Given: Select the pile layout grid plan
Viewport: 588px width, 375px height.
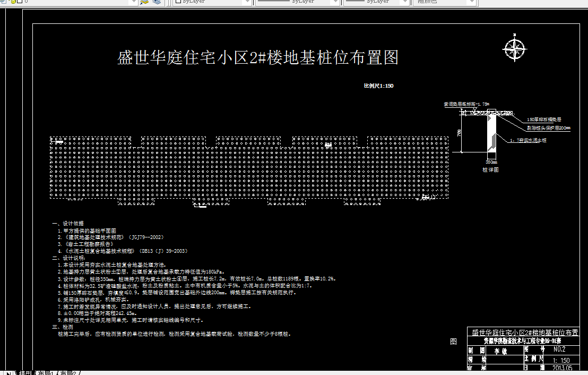Looking at the screenshot, I should [249, 171].
